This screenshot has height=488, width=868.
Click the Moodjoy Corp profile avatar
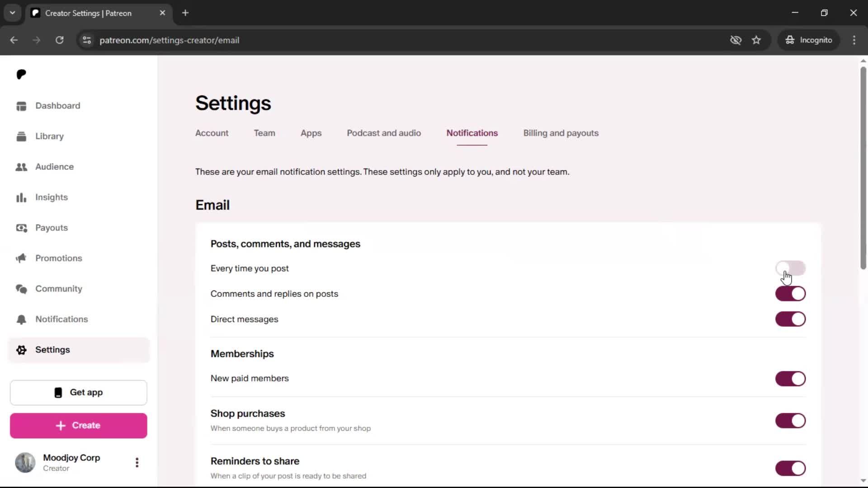(x=25, y=462)
